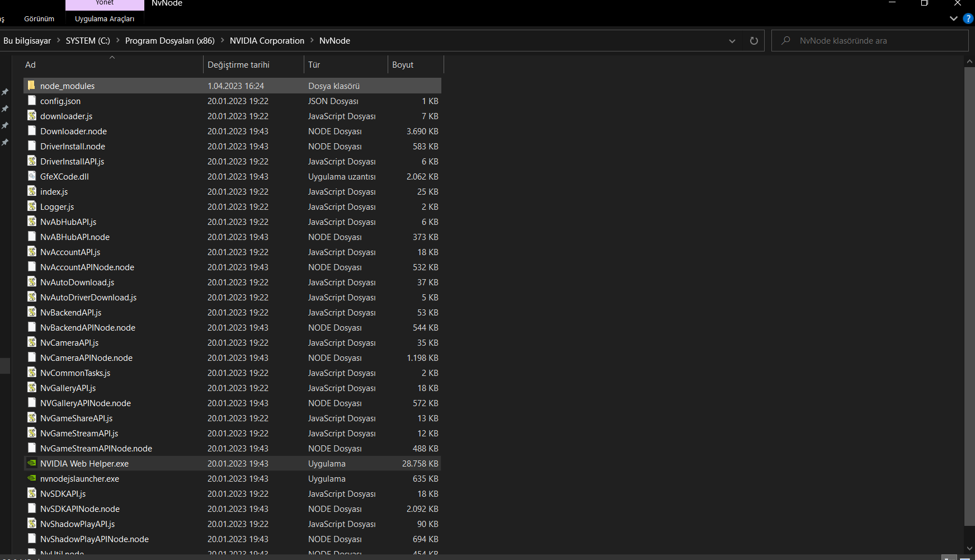The image size is (975, 560).
Task: Select the NvABHubAPI.node file name
Action: 75,237
